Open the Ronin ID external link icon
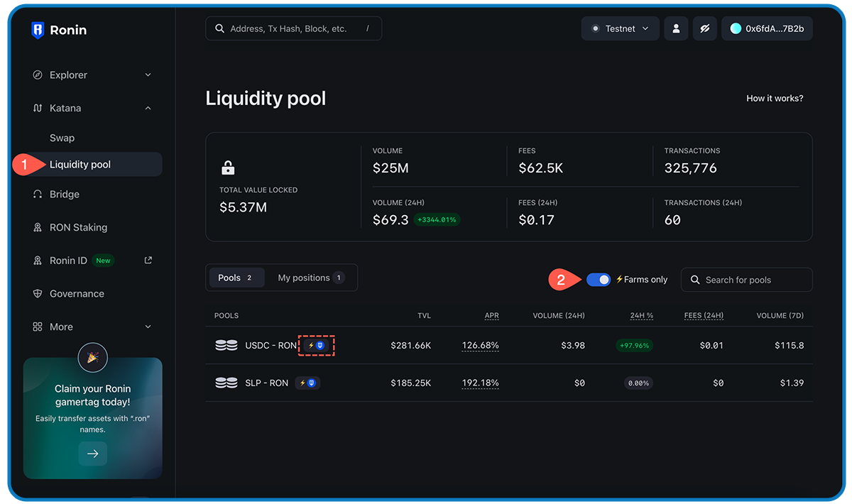This screenshot has height=504, width=852. pos(148,261)
